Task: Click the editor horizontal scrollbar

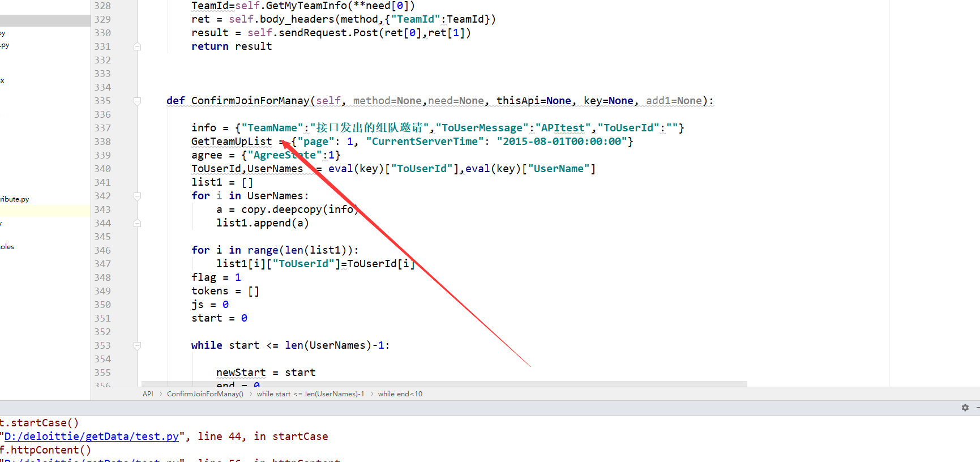Action: pos(444,384)
